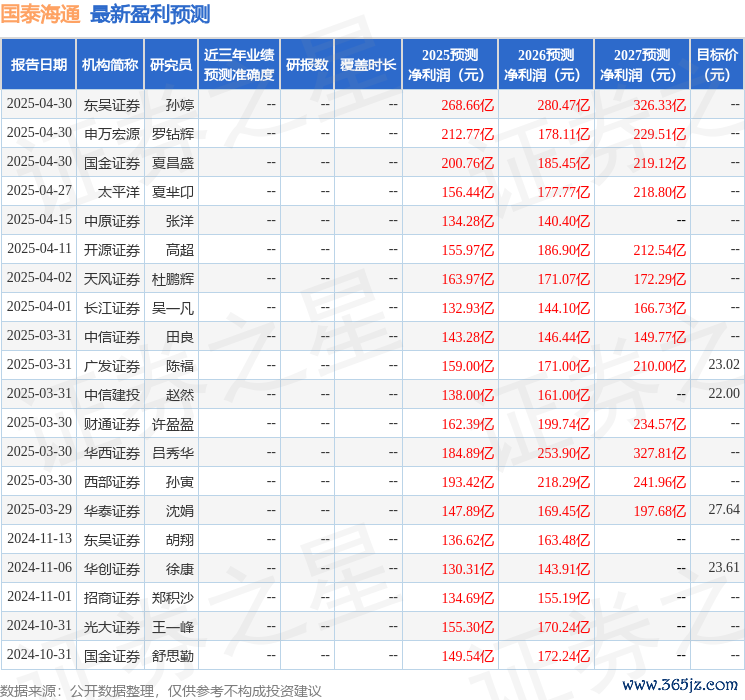Click the 开源证券 institution cell
Image resolution: width=745 pixels, height=700 pixels.
pyautogui.click(x=112, y=250)
